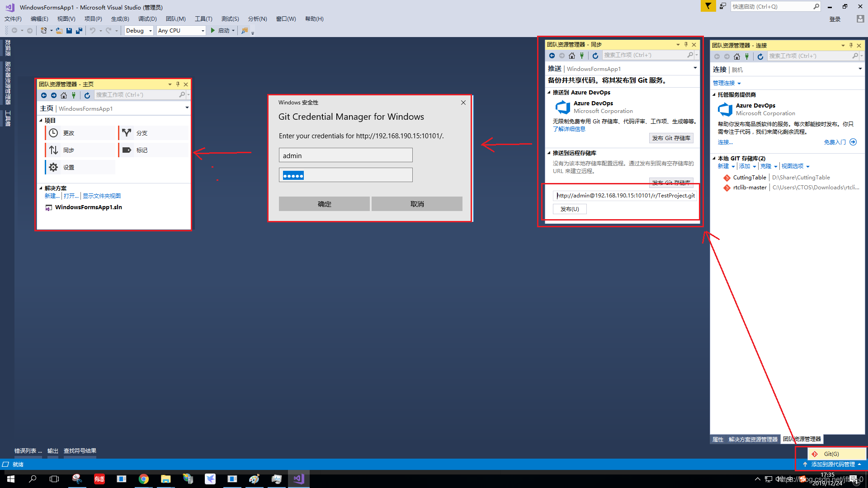The height and width of the screenshot is (488, 868).
Task: Click Quick Launch search box
Action: (x=775, y=6)
